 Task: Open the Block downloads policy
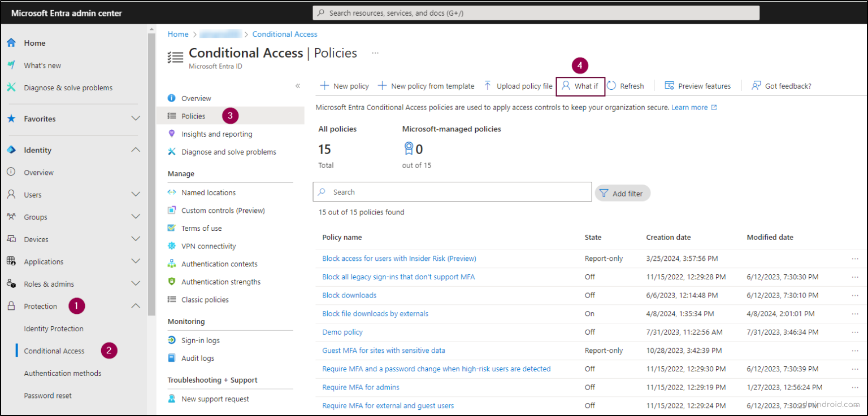click(x=349, y=295)
